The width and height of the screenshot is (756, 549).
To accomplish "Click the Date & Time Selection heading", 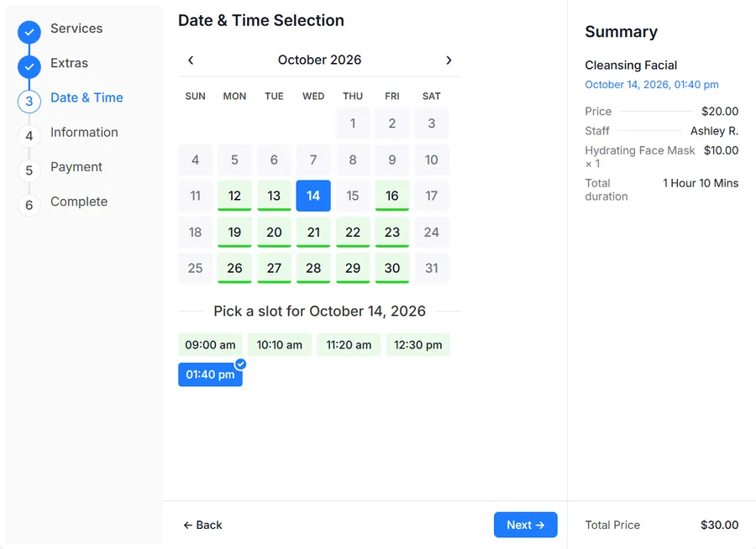I will coord(261,21).
